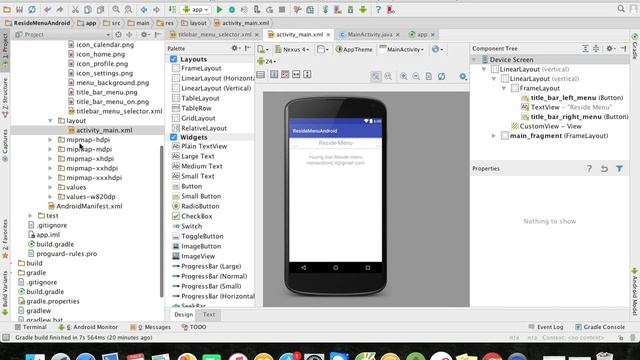Collapse the layout folder
Screen dimensions: 640x360
coord(50,121)
